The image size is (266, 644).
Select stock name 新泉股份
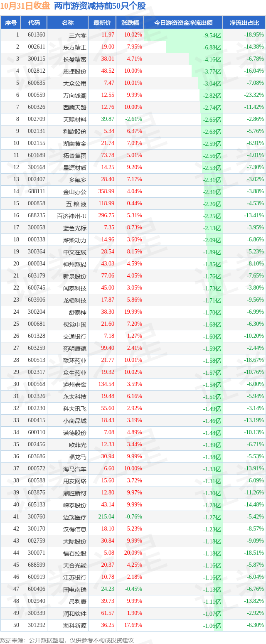click(75, 276)
